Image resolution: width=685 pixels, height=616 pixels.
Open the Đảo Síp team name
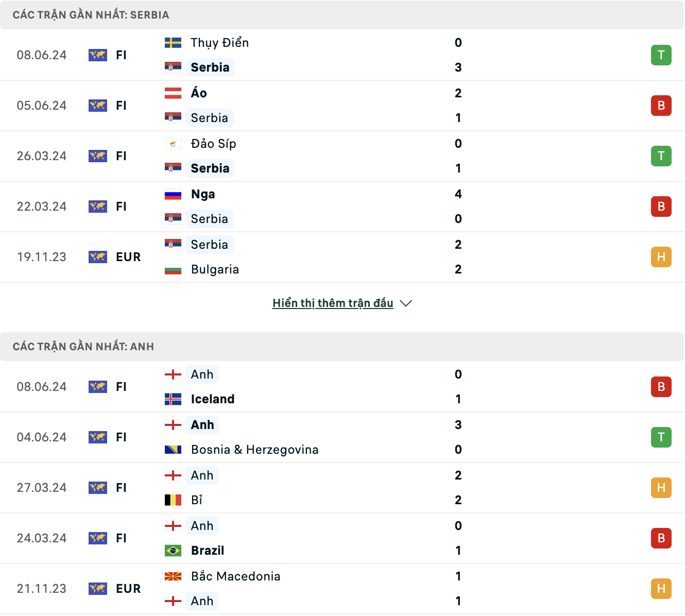point(214,144)
